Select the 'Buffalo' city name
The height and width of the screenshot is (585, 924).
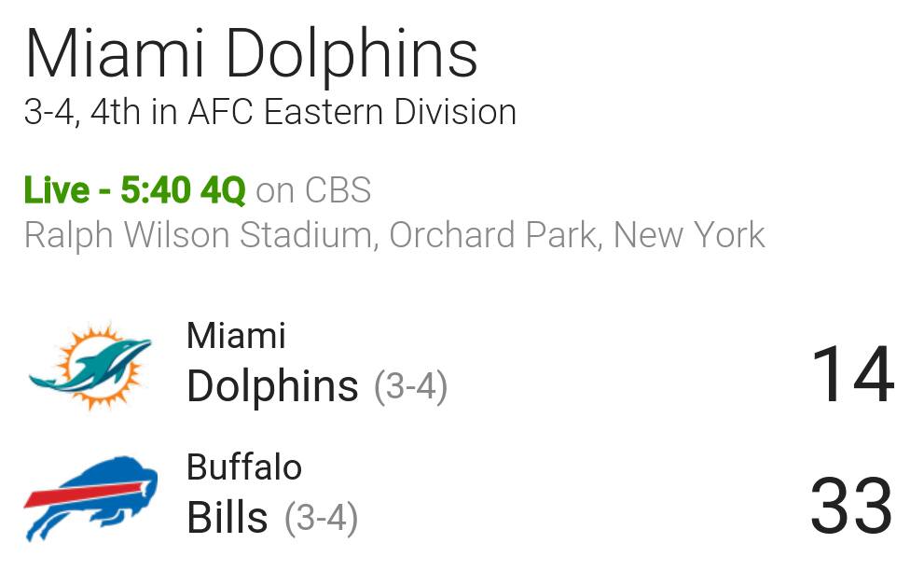pos(244,467)
